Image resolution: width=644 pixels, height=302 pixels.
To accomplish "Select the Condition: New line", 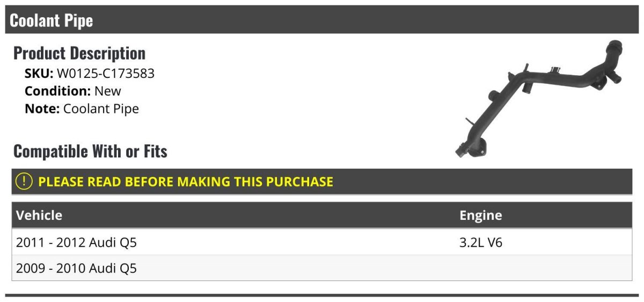I will tap(73, 91).
